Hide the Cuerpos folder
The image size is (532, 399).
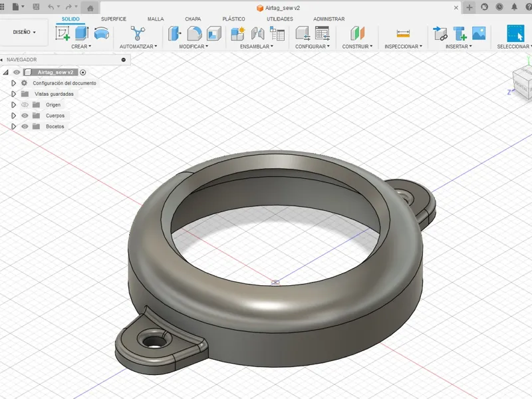tap(25, 116)
